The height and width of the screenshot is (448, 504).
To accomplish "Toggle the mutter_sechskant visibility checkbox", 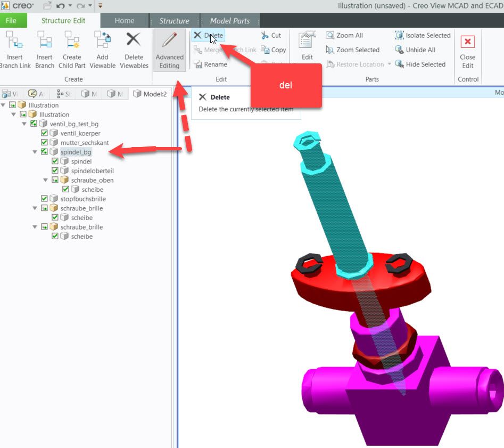I will (44, 142).
